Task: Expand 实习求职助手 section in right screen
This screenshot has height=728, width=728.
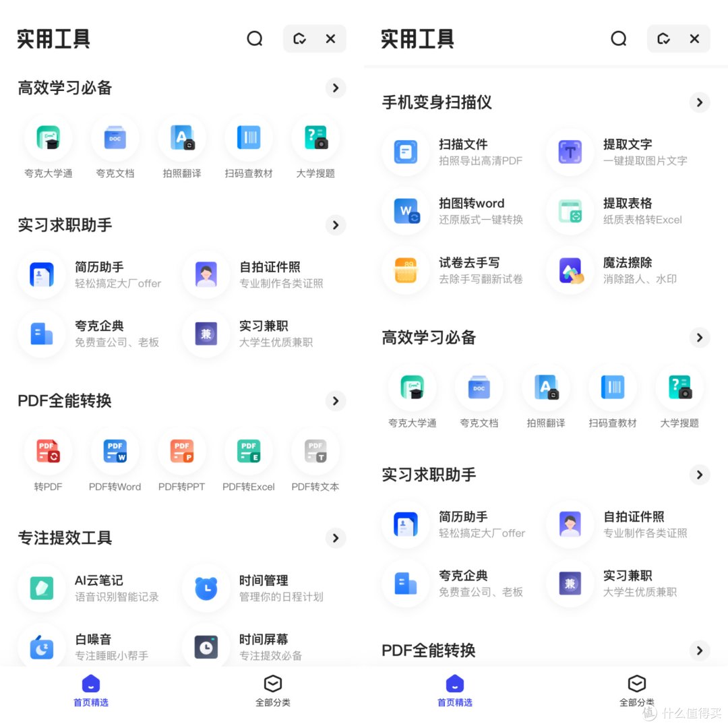Action: 700,475
